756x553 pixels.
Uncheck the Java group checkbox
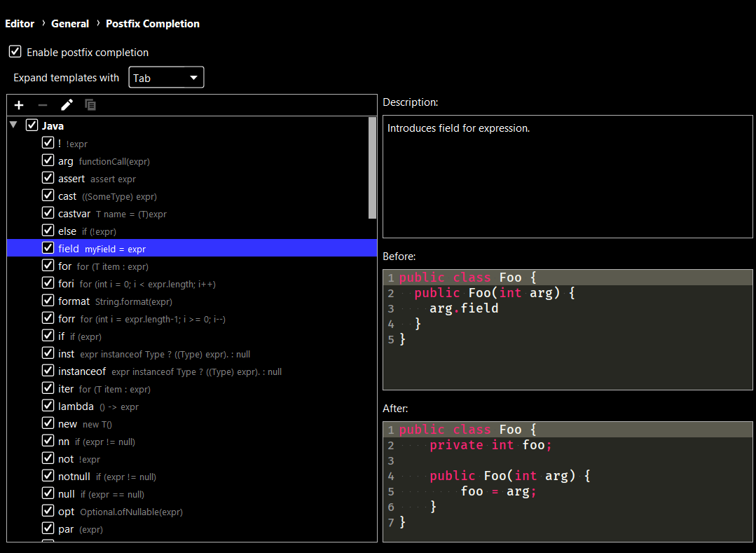pos(32,125)
